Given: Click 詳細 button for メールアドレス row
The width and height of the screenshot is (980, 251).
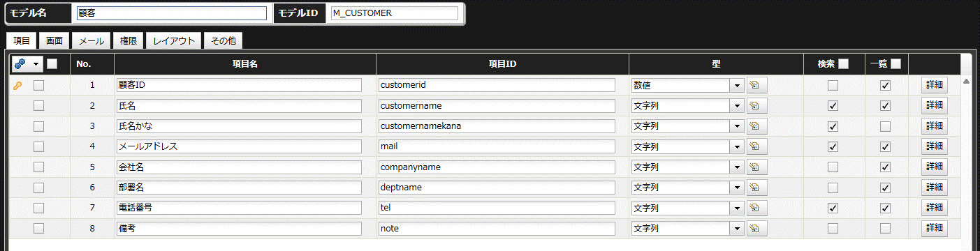Looking at the screenshot, I should tap(934, 146).
